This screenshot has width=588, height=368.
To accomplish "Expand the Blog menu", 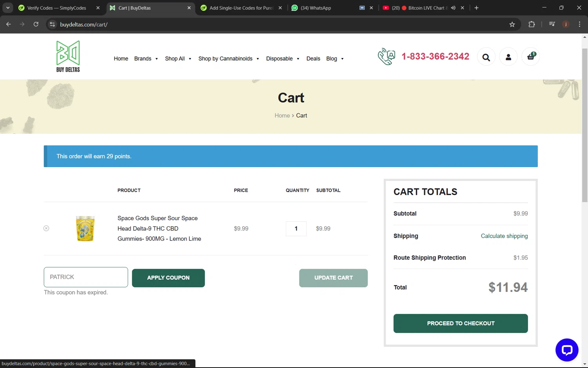I will click(x=335, y=58).
